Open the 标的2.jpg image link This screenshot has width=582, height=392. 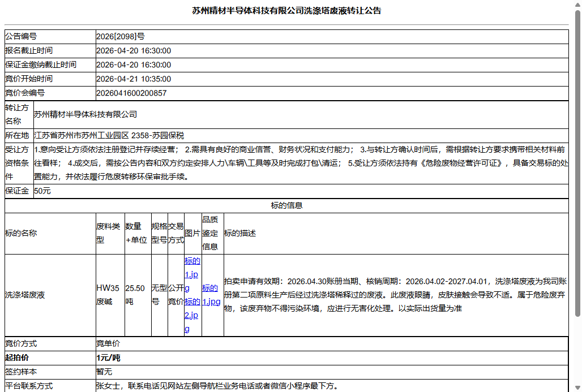192,315
